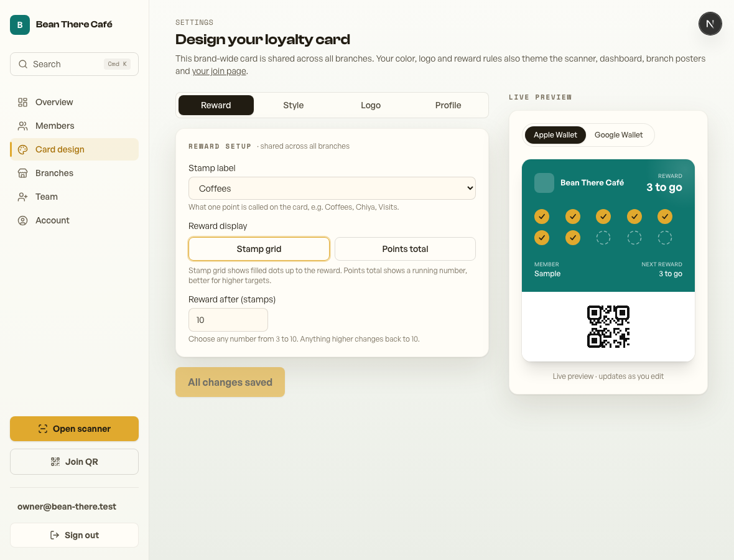Click the Reward after (stamps) label
The image size is (734, 560).
pyautogui.click(x=232, y=300)
